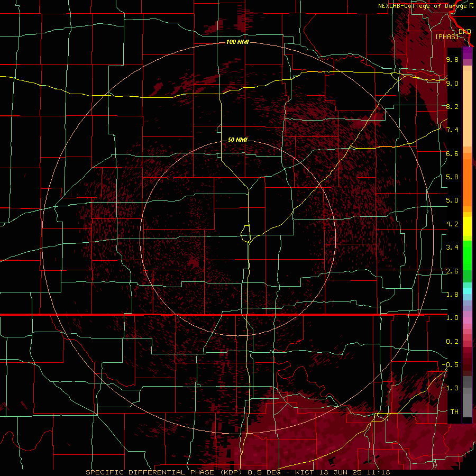Click the 5.0 legend value
The image size is (476, 476).
coord(452,200)
